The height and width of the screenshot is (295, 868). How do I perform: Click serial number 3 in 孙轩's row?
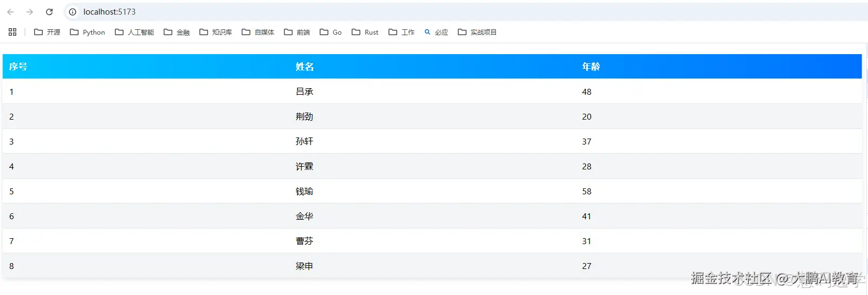(x=11, y=142)
